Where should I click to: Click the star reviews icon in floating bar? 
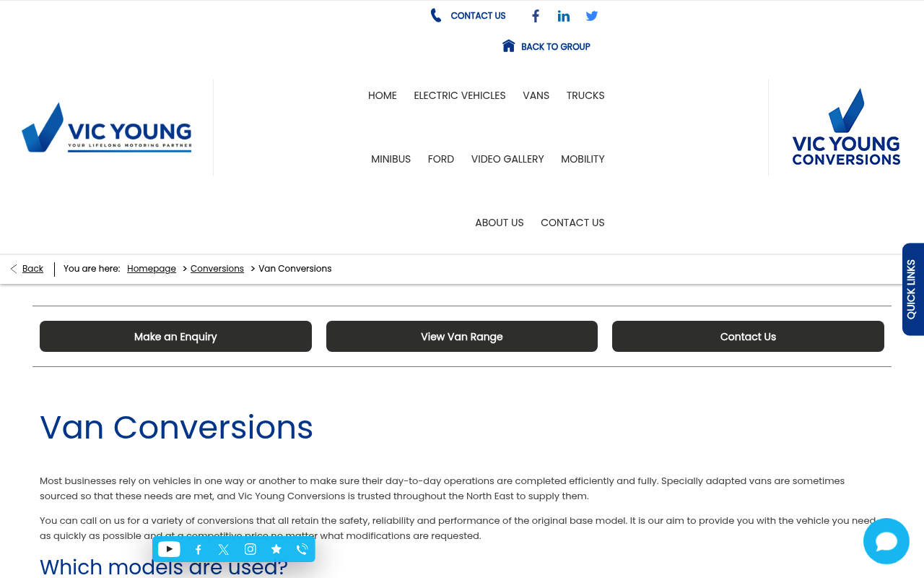[x=276, y=549]
